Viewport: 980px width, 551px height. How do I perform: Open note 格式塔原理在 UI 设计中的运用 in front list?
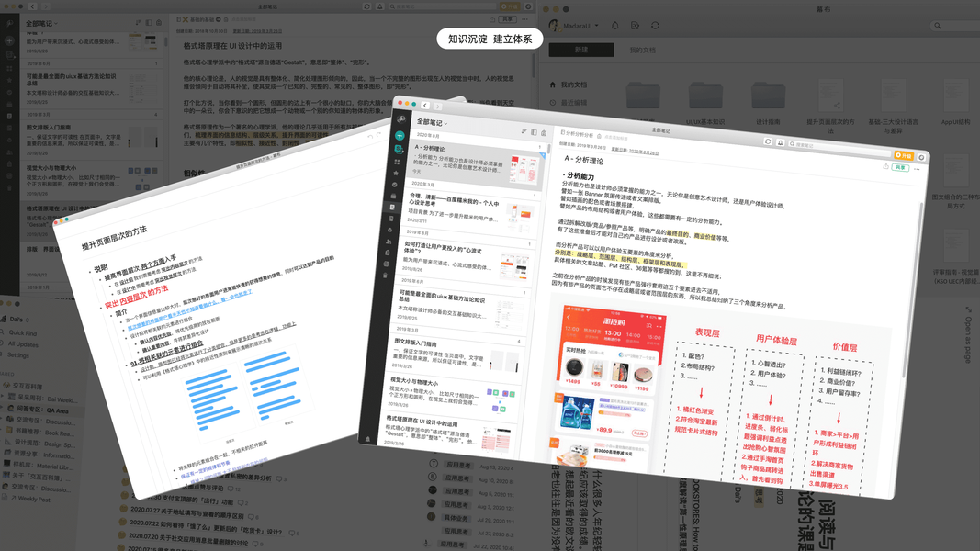point(447,433)
